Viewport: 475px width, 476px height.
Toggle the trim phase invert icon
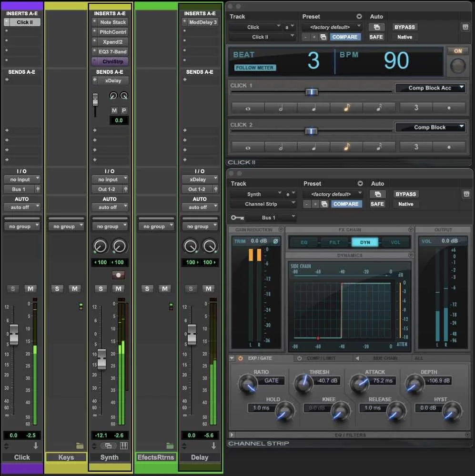click(275, 241)
